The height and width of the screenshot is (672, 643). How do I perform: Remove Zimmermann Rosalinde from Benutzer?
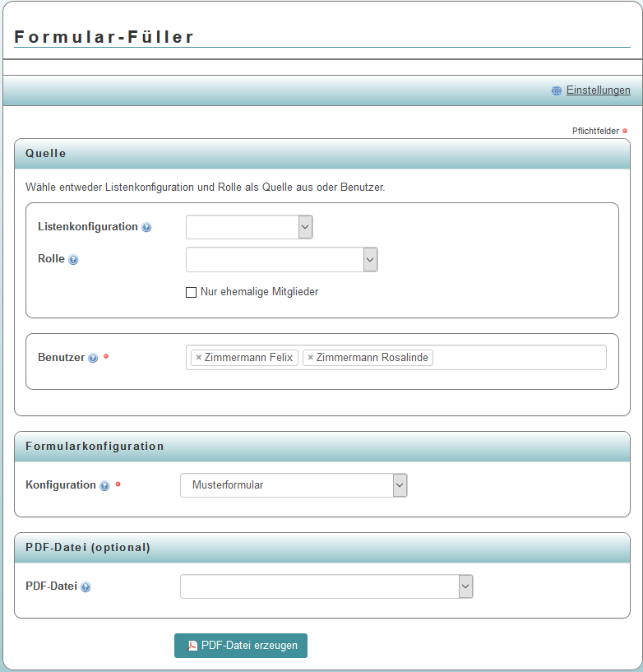pyautogui.click(x=310, y=358)
